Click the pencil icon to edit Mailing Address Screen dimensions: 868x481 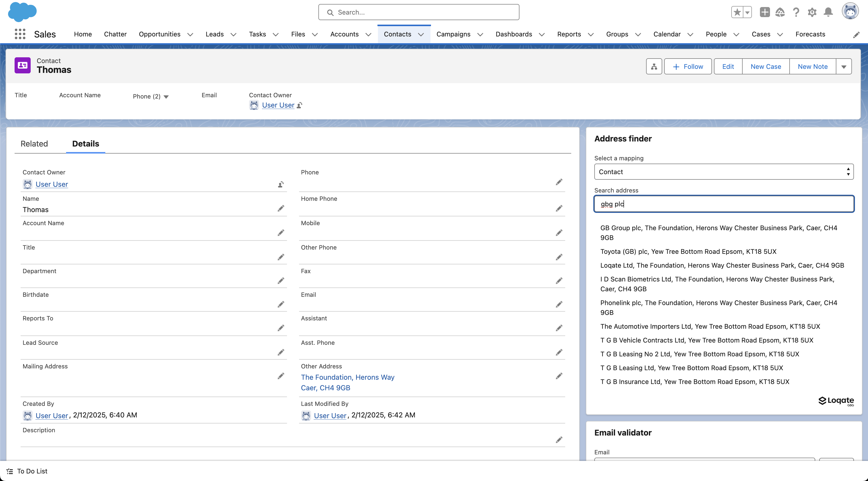click(x=281, y=376)
